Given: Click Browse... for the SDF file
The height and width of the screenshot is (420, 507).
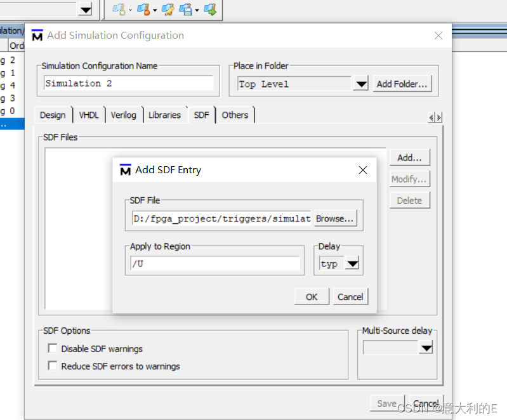Looking at the screenshot, I should point(335,218).
